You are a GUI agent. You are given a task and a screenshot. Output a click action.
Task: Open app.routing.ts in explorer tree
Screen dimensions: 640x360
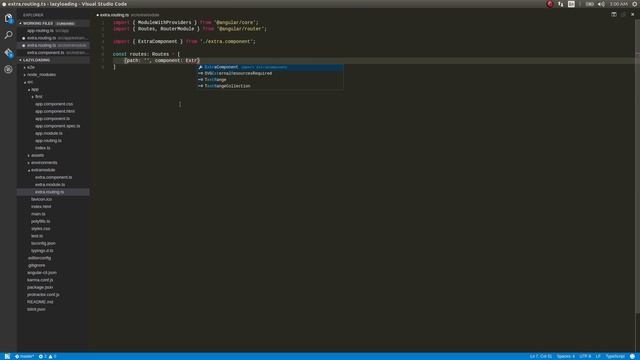point(48,141)
